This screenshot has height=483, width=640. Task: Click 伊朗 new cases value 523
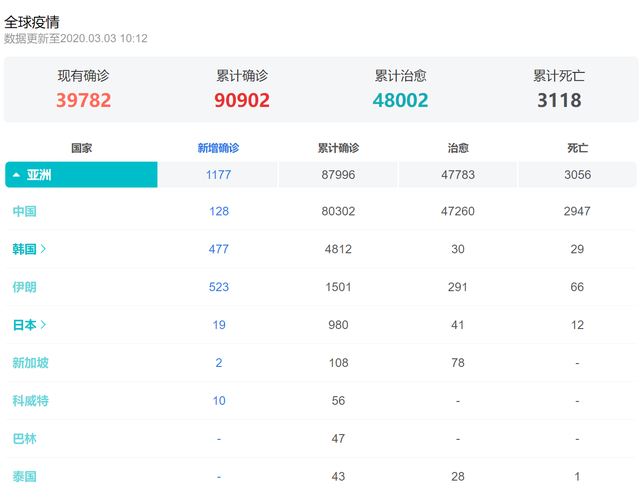[x=219, y=287]
